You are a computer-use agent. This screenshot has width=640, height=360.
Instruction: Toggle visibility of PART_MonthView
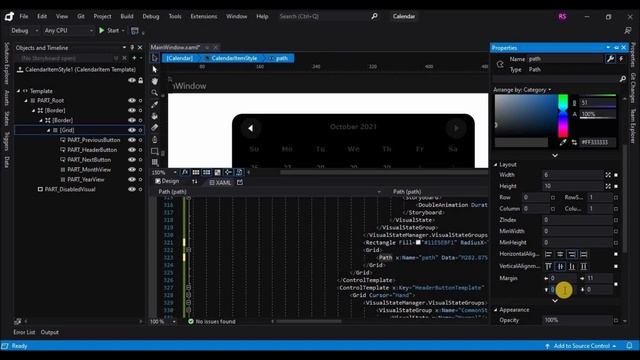[x=131, y=169]
